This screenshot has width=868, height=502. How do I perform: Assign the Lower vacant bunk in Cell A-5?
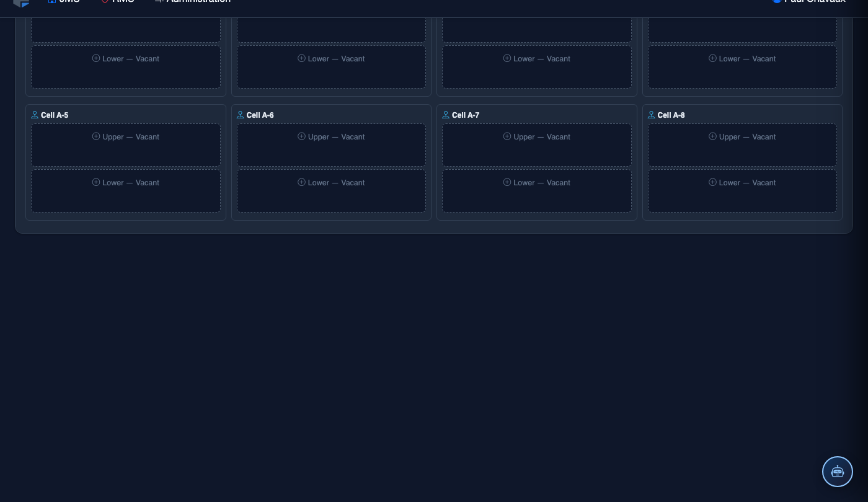[126, 191]
